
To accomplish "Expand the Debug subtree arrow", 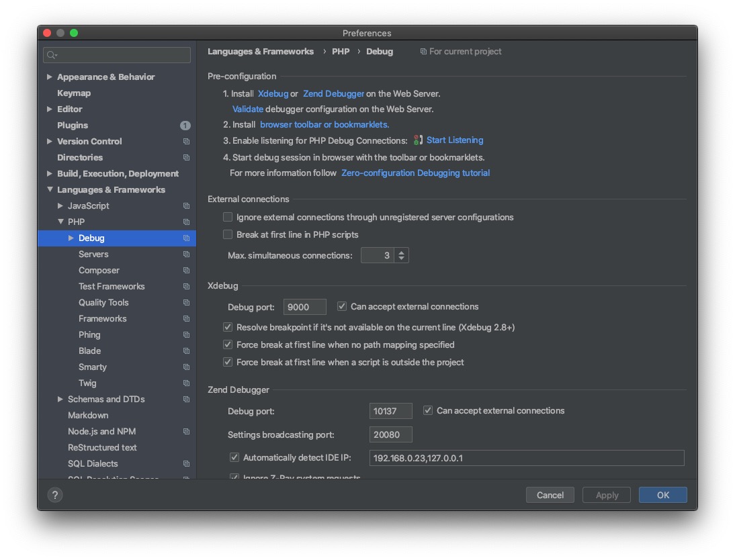I will point(71,238).
